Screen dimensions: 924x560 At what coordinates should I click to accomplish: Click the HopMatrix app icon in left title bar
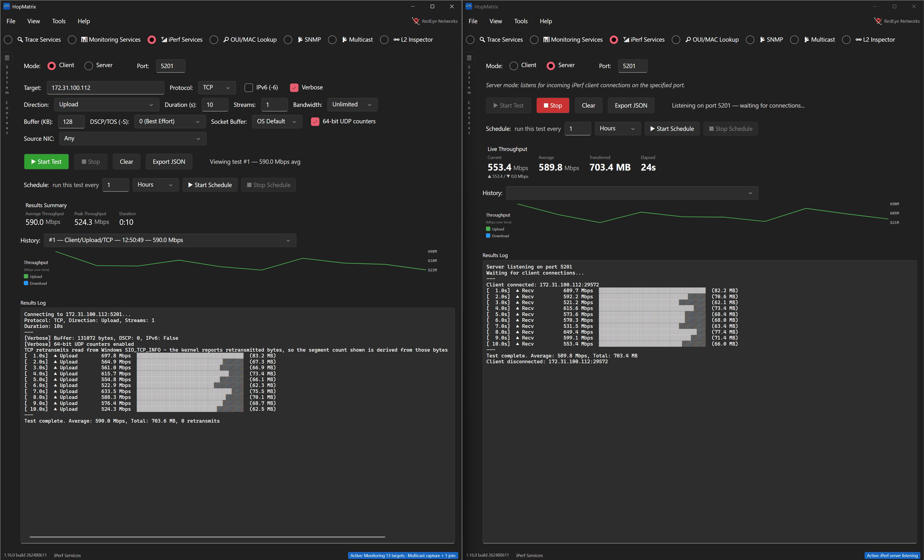7,6
